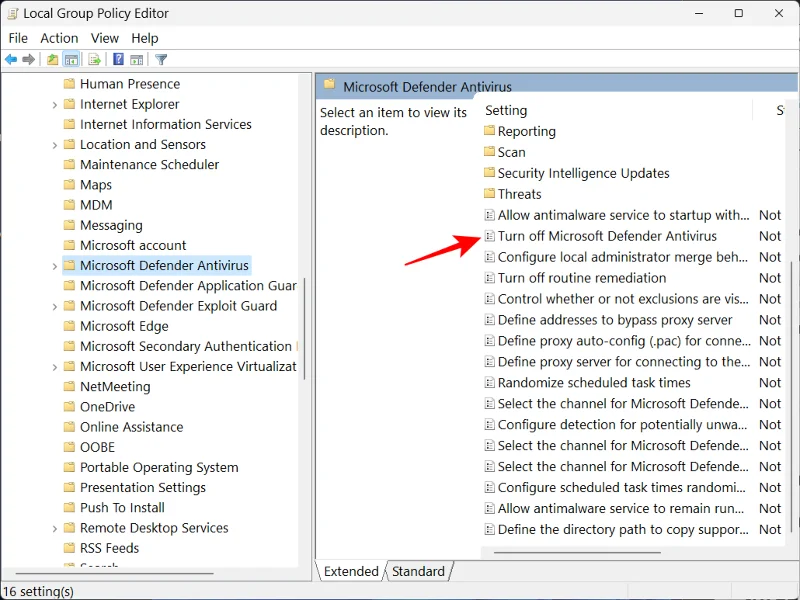The height and width of the screenshot is (600, 800).
Task: Click the Forward navigation arrow
Action: (30, 59)
